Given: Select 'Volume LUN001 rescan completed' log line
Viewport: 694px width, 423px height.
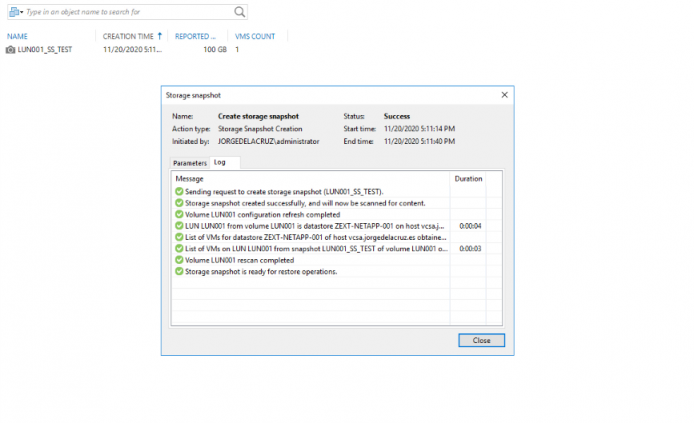Looking at the screenshot, I should click(x=239, y=260).
